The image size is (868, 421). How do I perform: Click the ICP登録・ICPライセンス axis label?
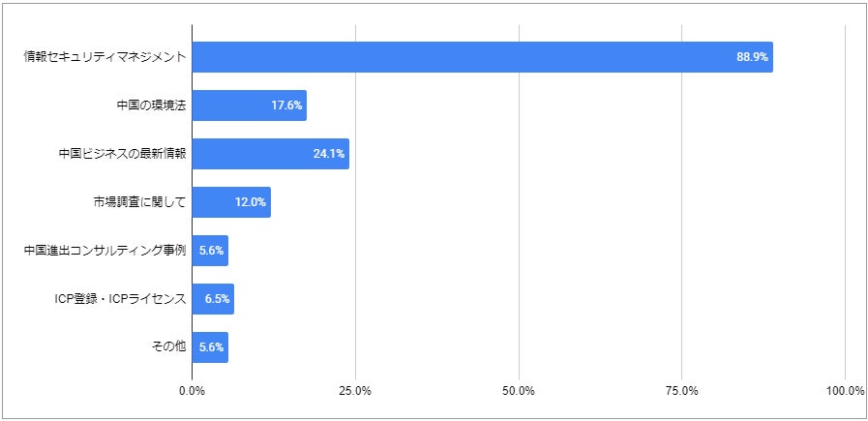pos(118,299)
